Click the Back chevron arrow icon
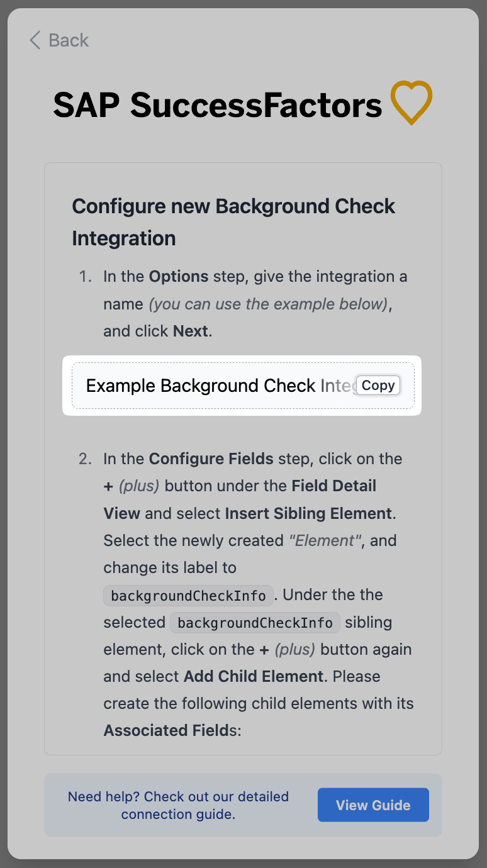The image size is (487, 868). point(35,40)
